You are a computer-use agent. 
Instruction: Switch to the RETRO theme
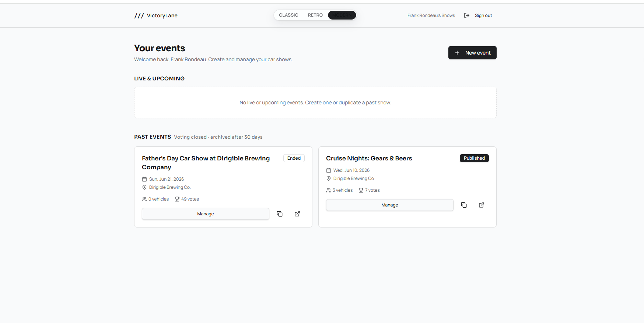coord(315,15)
